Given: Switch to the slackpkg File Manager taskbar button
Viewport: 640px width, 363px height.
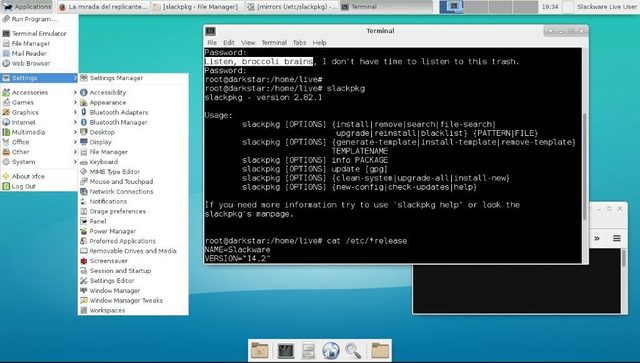Looking at the screenshot, I should 197,7.
